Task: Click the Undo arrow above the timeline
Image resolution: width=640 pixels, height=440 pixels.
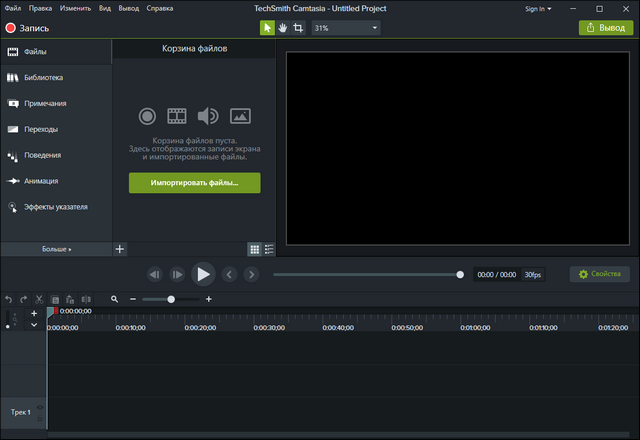Action: click(x=9, y=299)
